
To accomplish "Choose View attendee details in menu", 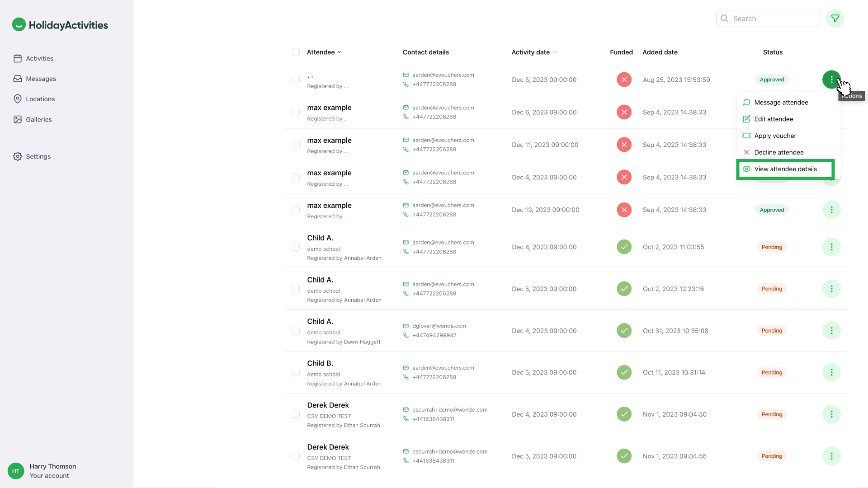I will (785, 169).
